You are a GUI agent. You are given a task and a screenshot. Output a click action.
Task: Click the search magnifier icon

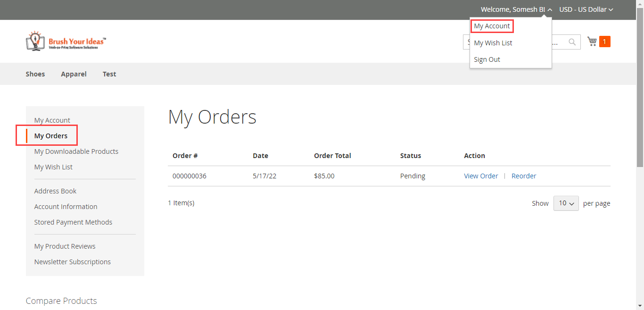[x=572, y=42]
